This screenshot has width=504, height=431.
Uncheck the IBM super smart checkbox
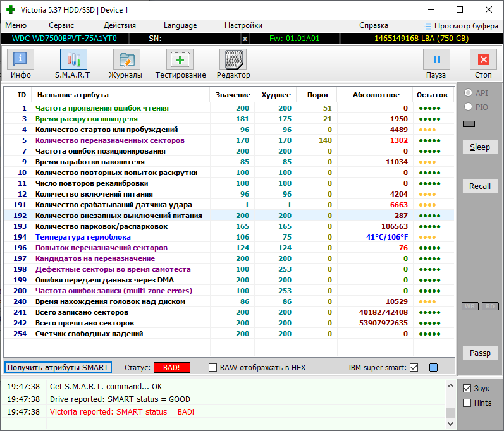coord(414,367)
